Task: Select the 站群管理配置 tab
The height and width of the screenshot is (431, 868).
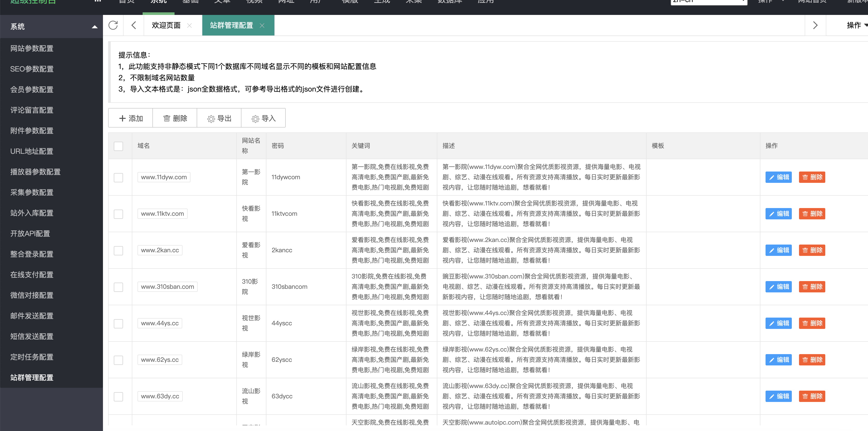Action: pos(231,25)
